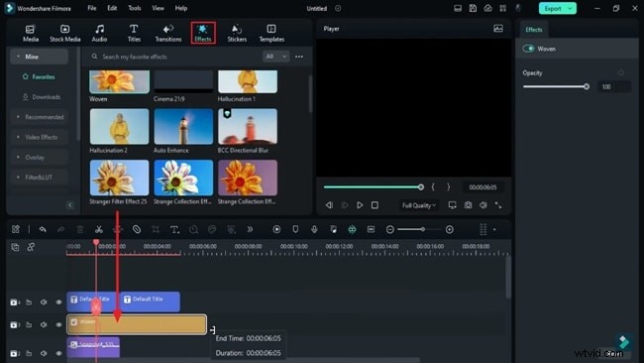
Task: Open the File menu
Action: tap(92, 8)
